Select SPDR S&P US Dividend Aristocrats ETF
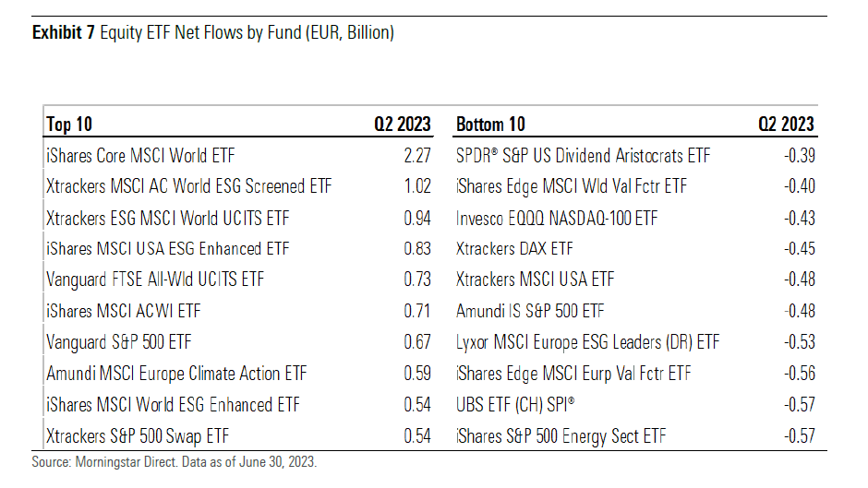The image size is (868, 488). click(584, 156)
